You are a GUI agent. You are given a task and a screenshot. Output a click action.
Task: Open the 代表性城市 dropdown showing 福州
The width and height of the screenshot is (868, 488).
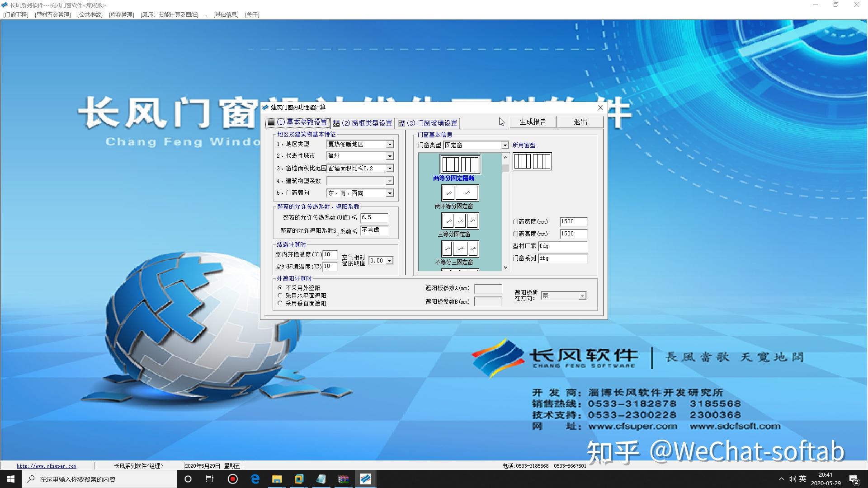click(x=389, y=156)
